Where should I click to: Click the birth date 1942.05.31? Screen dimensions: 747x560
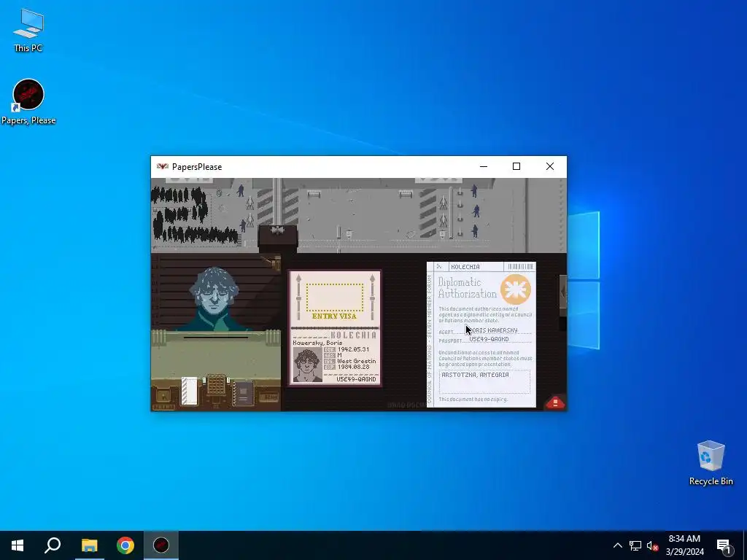click(353, 349)
